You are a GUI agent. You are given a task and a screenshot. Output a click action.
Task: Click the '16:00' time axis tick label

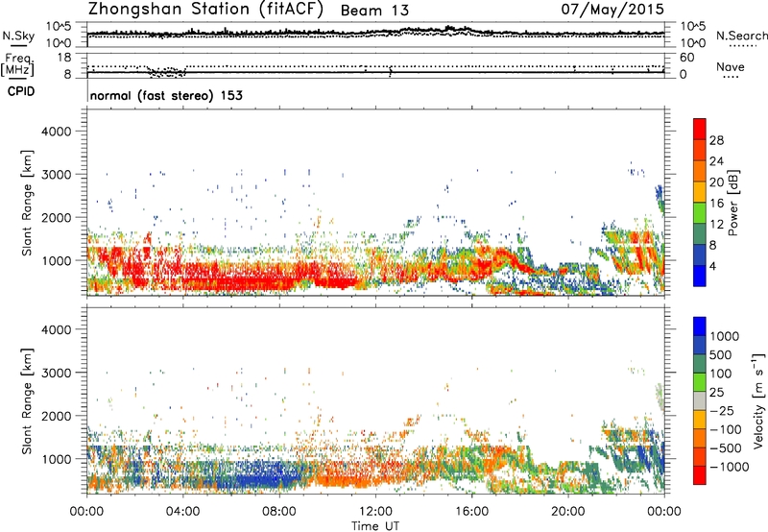pos(471,512)
